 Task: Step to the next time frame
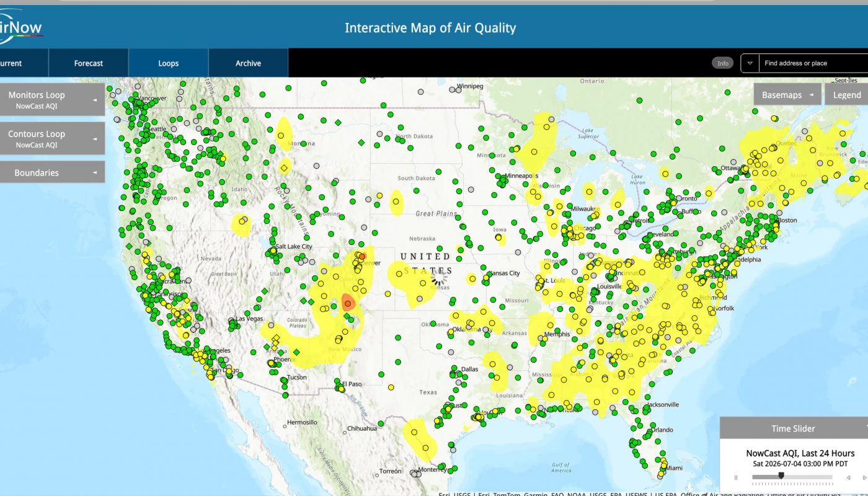point(864,477)
